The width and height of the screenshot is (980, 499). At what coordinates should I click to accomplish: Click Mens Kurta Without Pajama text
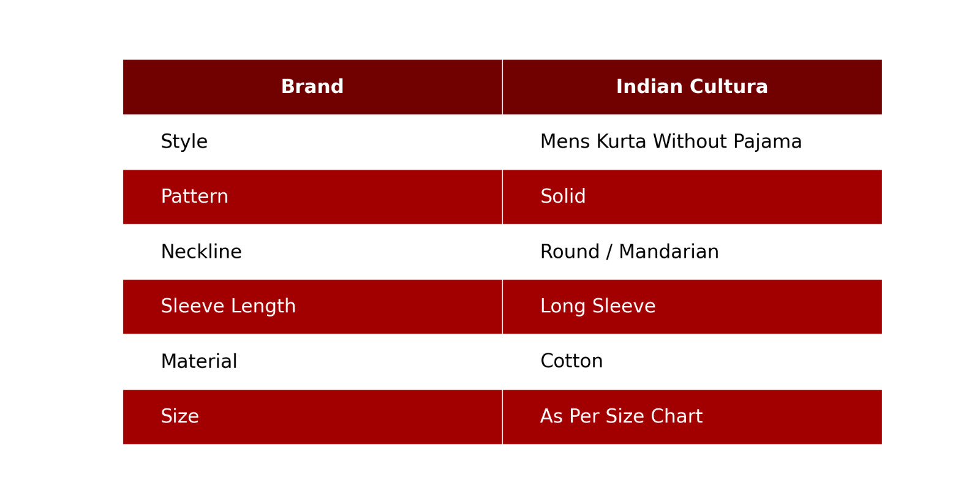point(670,141)
